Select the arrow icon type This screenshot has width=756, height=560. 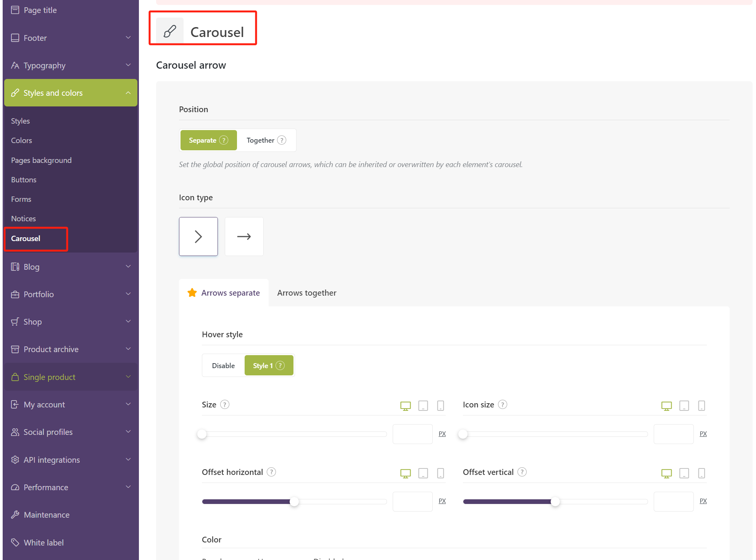coord(244,236)
